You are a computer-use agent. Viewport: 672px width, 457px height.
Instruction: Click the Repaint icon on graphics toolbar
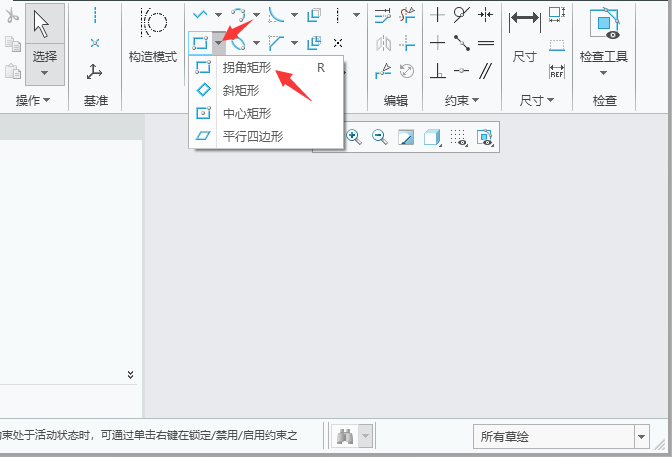[406, 137]
